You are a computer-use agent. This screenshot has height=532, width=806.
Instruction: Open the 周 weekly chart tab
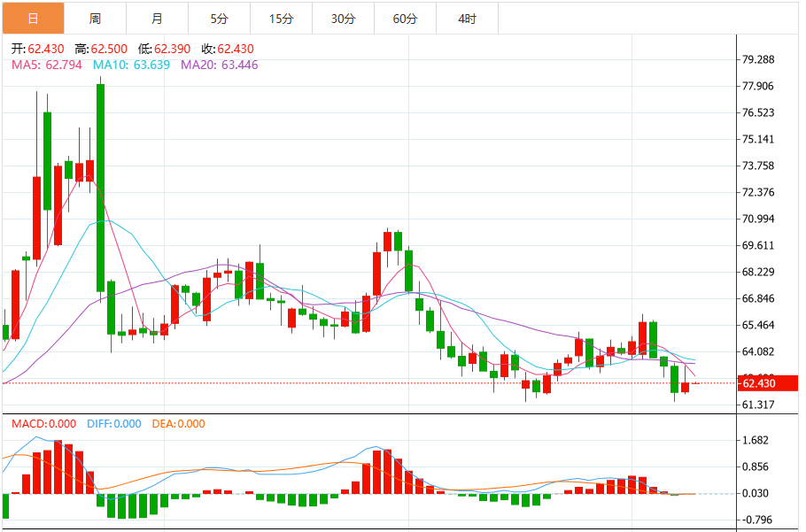(x=95, y=19)
